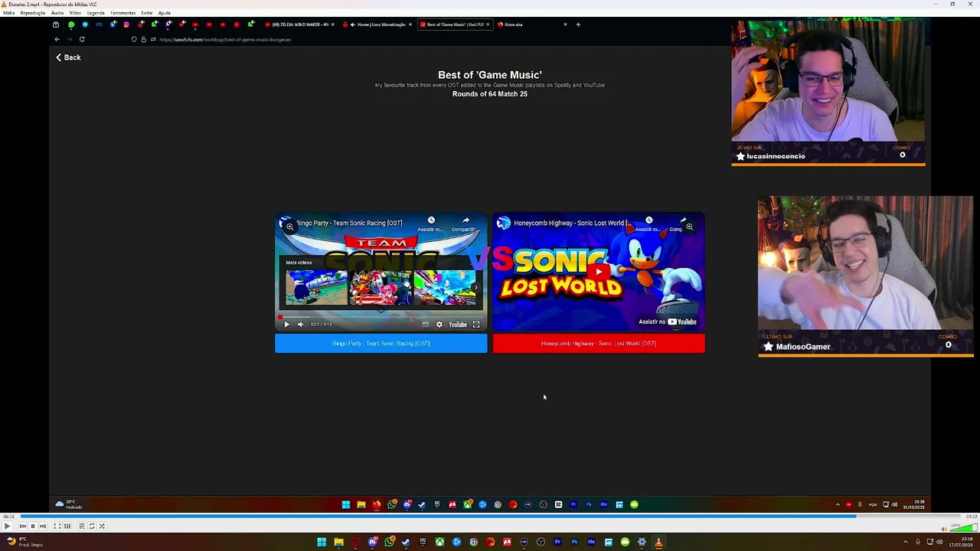Open the Legenda menu
This screenshot has width=980, height=551.
96,13
